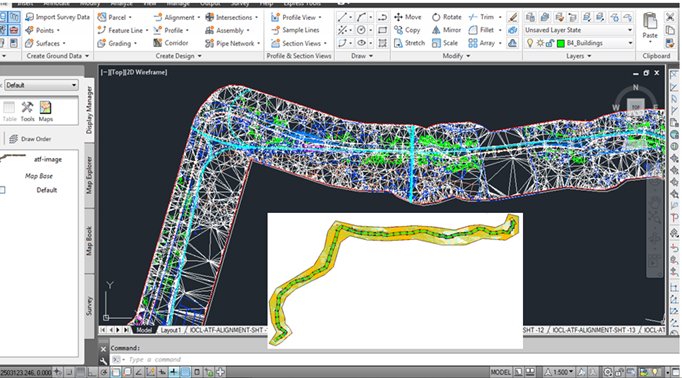Click the Tools icon in task pane
The image size is (682, 378).
27,111
